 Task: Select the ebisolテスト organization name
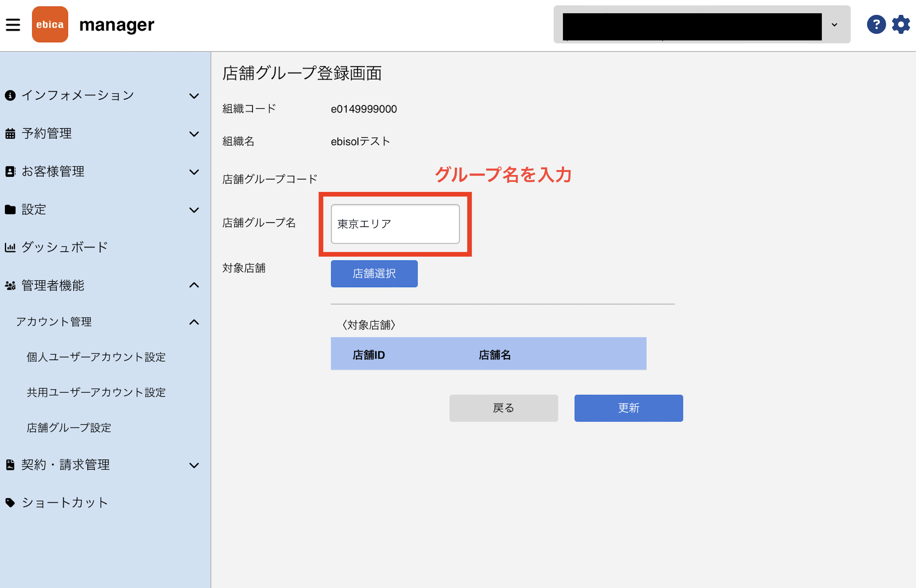[x=360, y=142]
